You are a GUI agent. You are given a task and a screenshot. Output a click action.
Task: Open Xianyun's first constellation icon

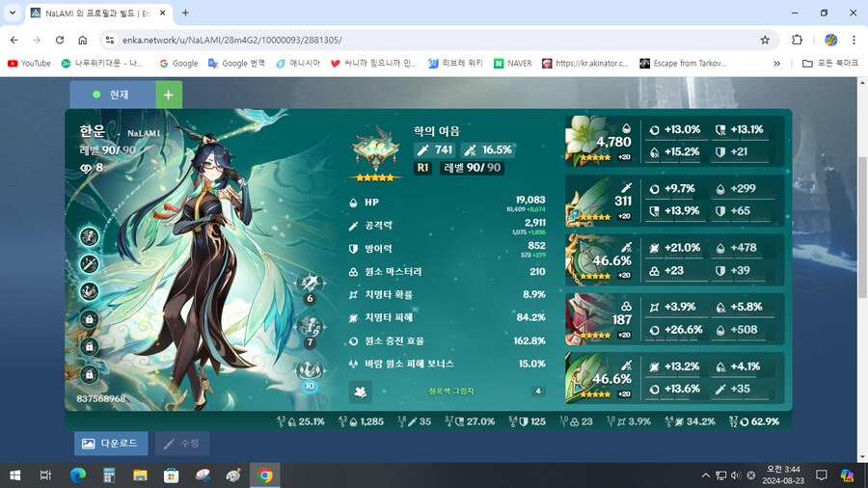coord(89,237)
